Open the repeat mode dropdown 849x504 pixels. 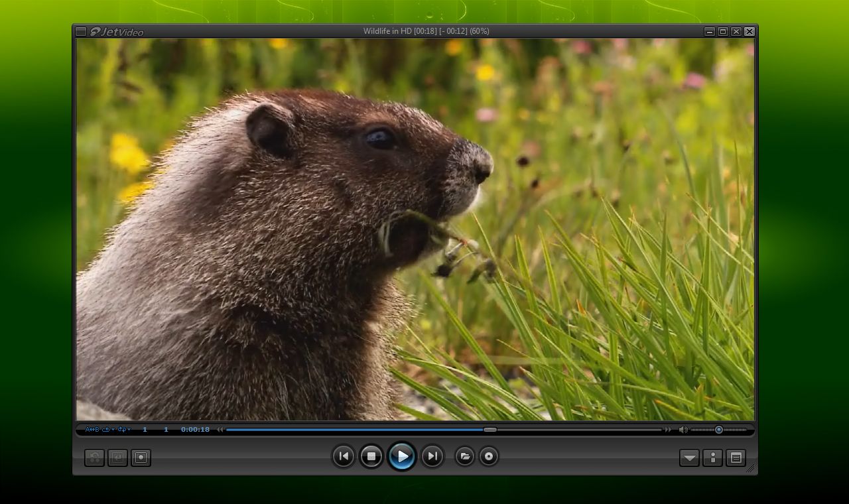pos(109,430)
